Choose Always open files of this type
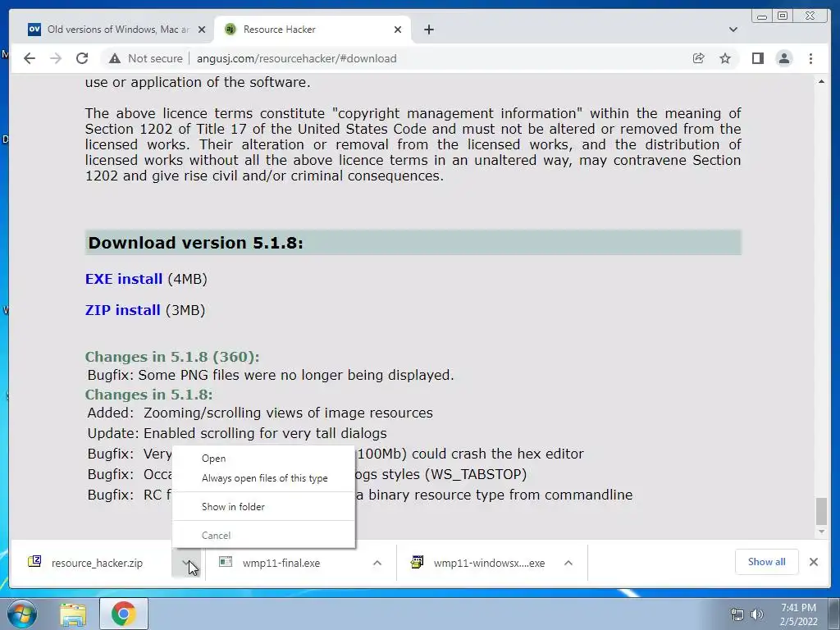Screen dimensions: 840x630 265,478
